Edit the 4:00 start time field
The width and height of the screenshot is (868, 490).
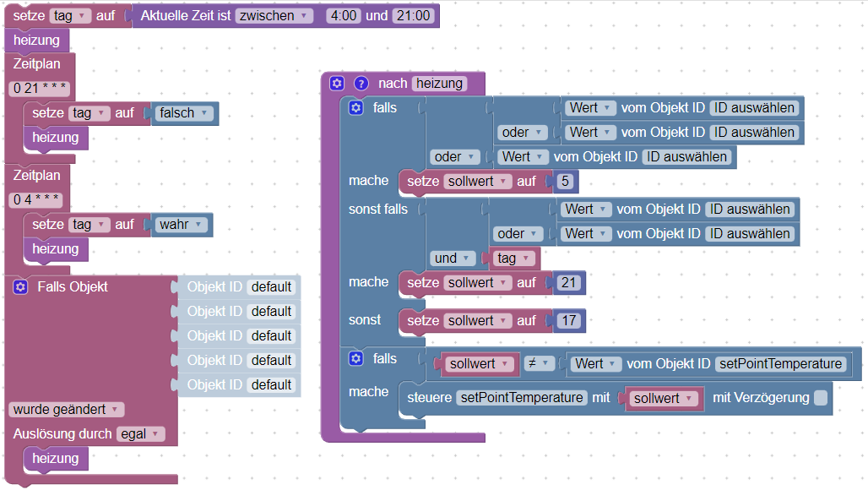click(x=343, y=15)
